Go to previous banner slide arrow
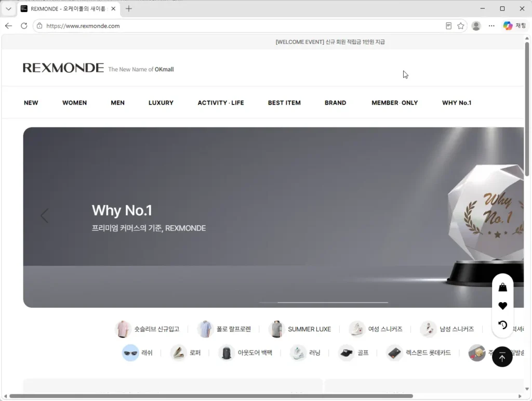532x401 pixels. (45, 216)
